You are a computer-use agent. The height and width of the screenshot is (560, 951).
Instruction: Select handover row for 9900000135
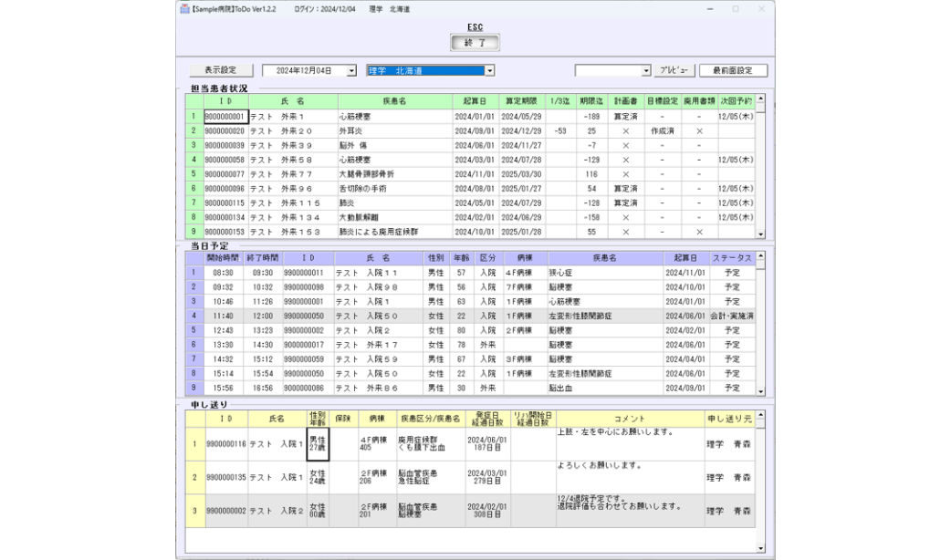click(365, 476)
